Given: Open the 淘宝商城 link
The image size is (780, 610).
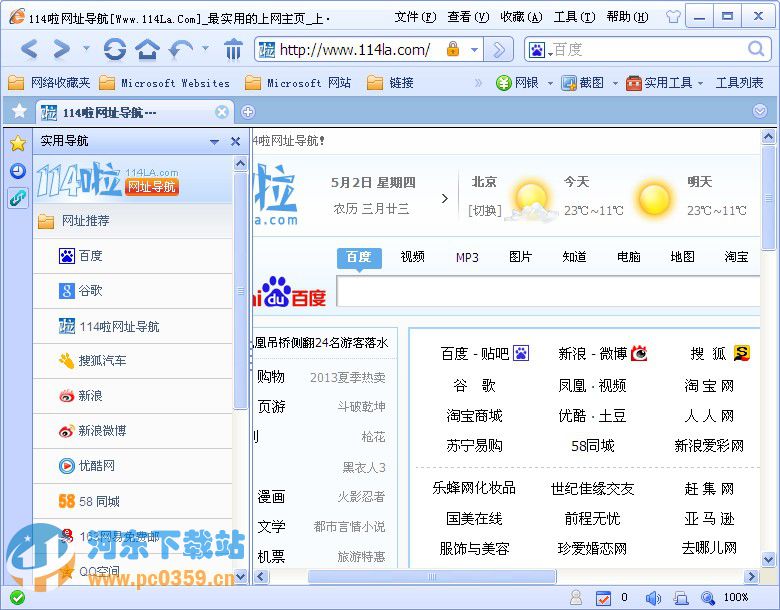Looking at the screenshot, I should click(x=474, y=415).
